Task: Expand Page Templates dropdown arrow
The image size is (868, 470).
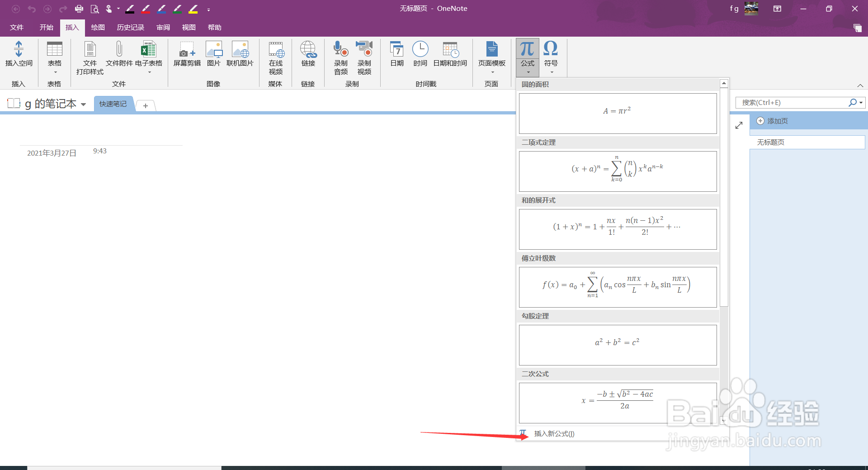Action: click(492, 72)
